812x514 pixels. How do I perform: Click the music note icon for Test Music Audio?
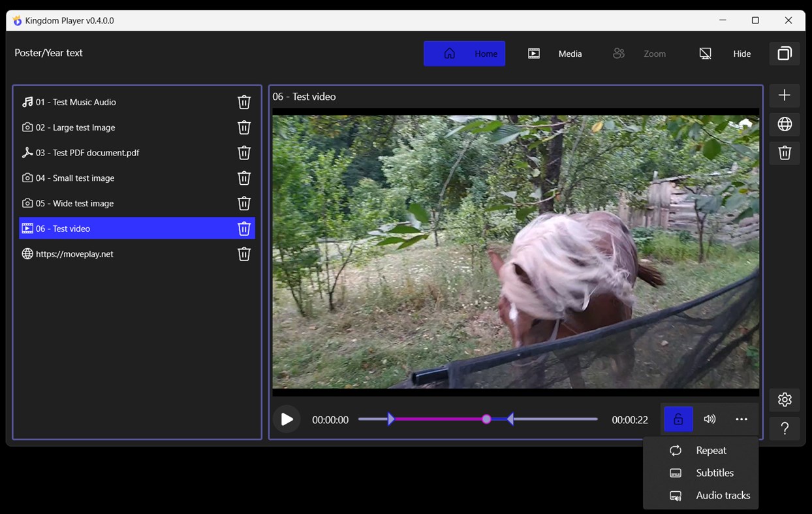coord(27,102)
